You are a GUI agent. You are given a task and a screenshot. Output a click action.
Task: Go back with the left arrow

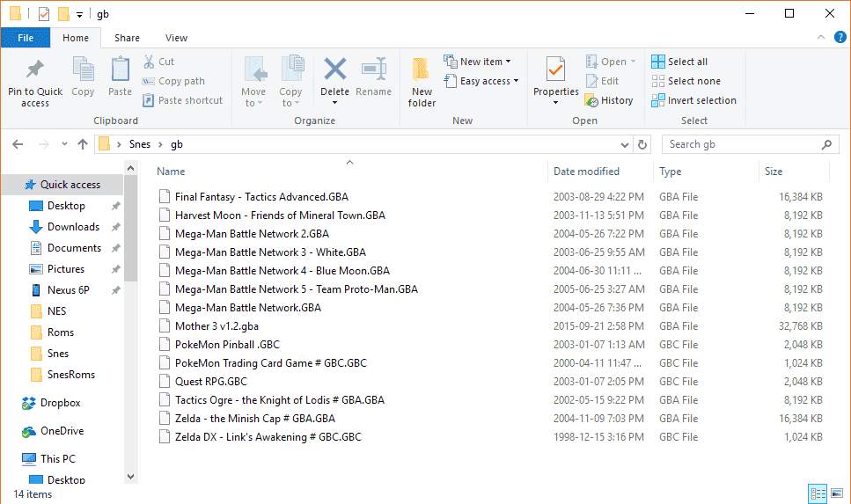pyautogui.click(x=18, y=144)
